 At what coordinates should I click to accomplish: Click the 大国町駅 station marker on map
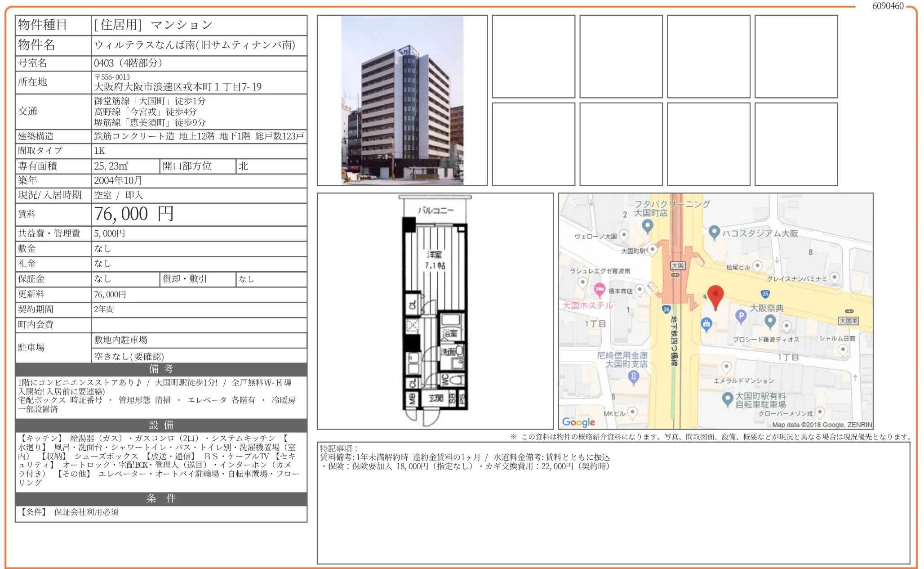(x=653, y=249)
